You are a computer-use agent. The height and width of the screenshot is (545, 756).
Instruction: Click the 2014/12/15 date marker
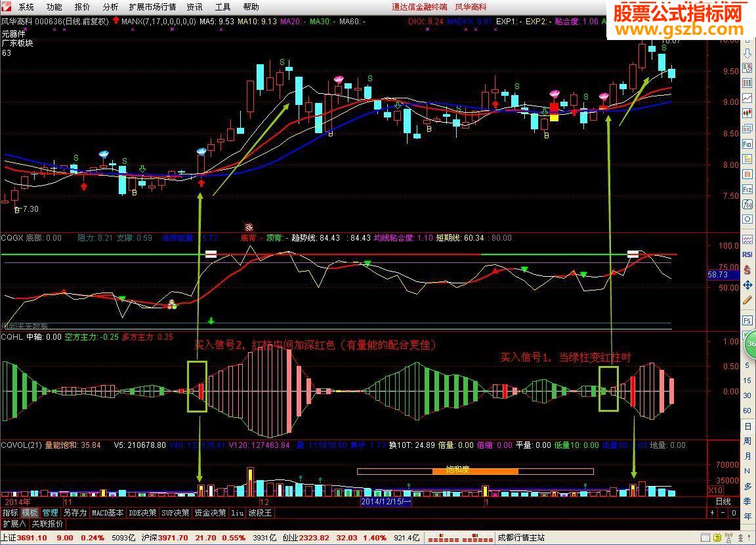click(x=386, y=502)
